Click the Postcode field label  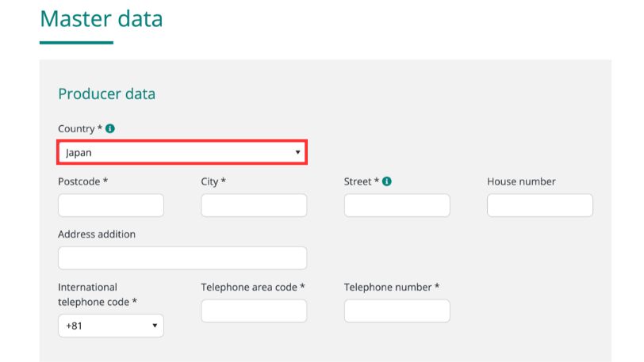coord(82,181)
